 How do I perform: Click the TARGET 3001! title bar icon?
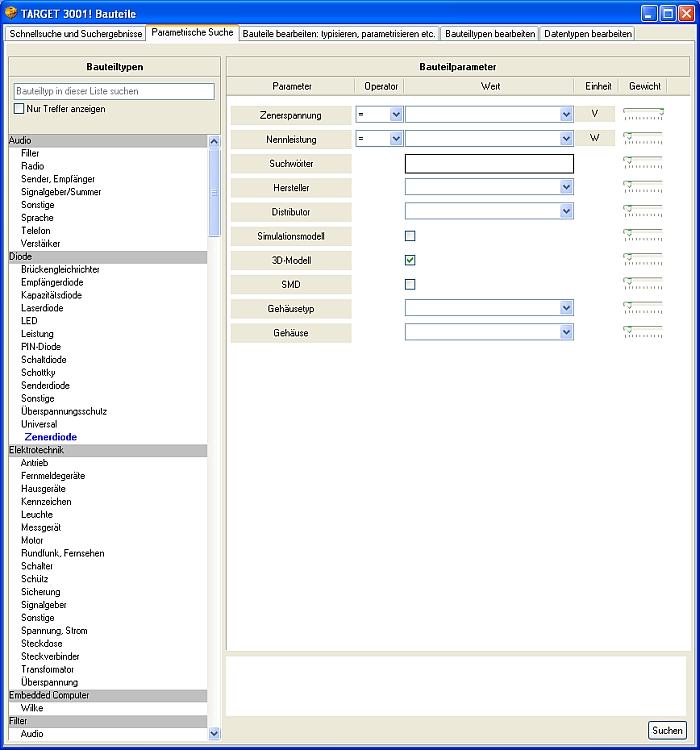tap(11, 13)
